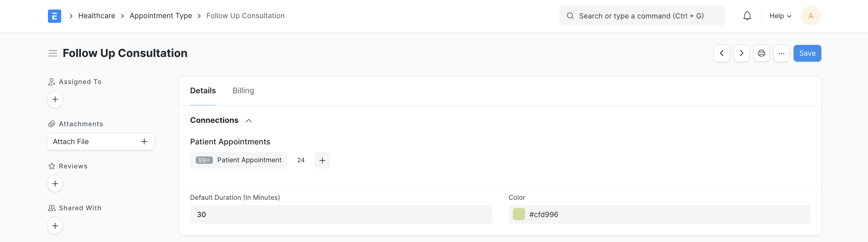
Task: Create new Patient Appointment with plus
Action: (322, 160)
